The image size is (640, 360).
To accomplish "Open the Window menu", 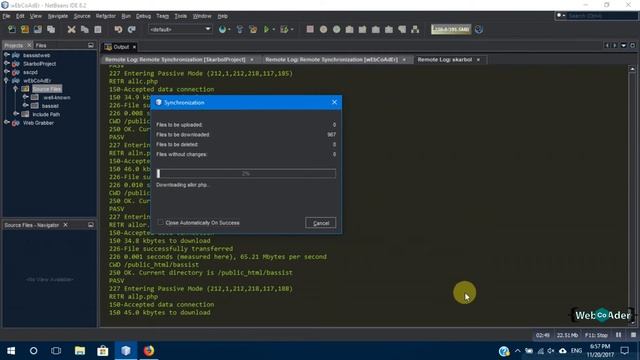I will click(x=202, y=16).
